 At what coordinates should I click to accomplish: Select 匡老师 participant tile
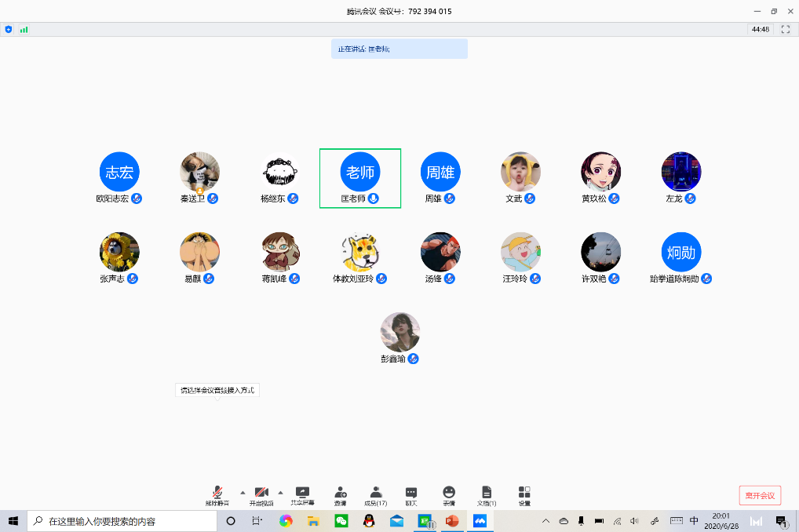pos(360,178)
